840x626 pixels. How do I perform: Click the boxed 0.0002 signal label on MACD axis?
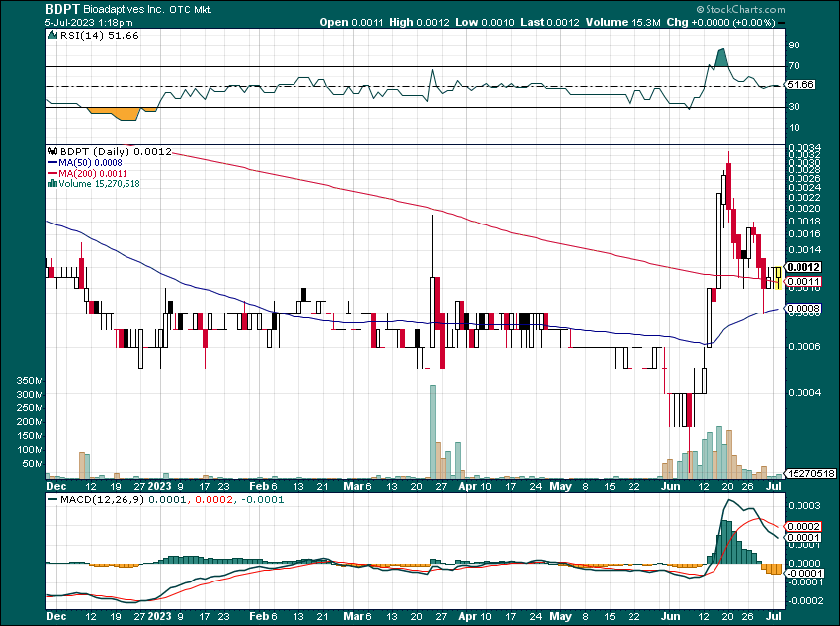(x=803, y=527)
